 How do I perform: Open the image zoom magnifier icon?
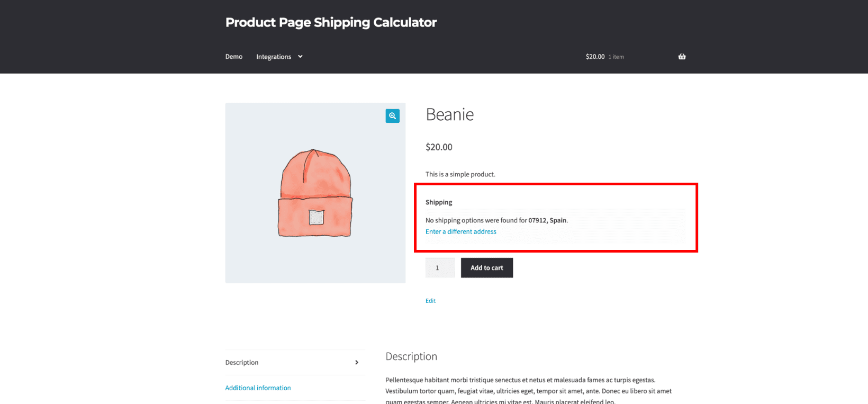(x=392, y=115)
